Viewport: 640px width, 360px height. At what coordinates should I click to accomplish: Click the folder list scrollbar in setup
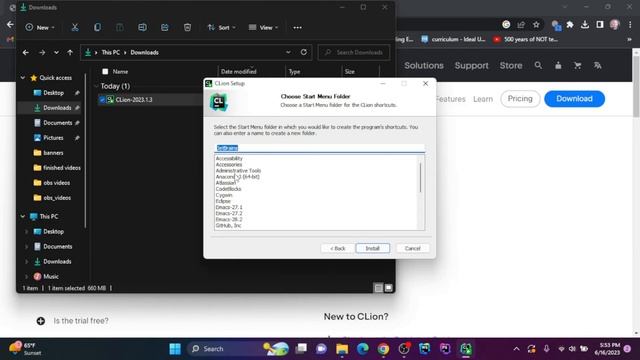coord(420,177)
